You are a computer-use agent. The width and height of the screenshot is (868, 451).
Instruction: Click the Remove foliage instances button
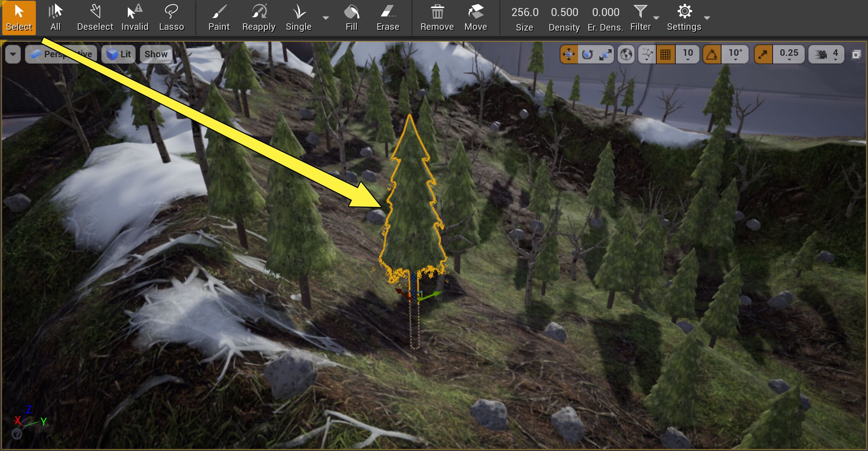click(437, 17)
